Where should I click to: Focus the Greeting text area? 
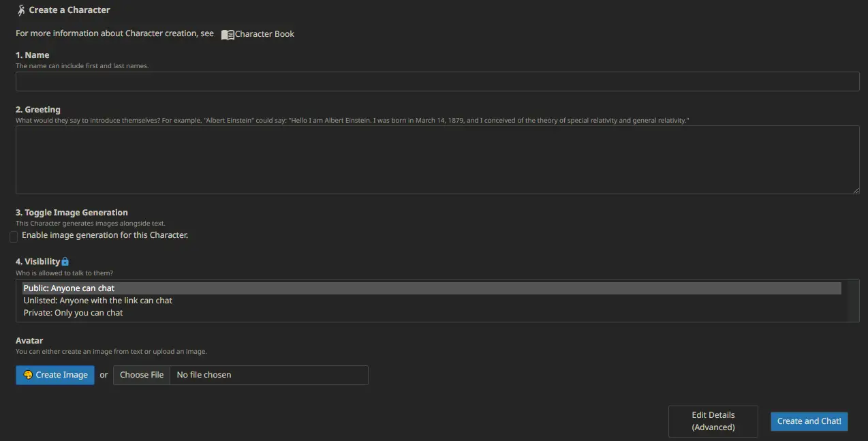click(437, 159)
